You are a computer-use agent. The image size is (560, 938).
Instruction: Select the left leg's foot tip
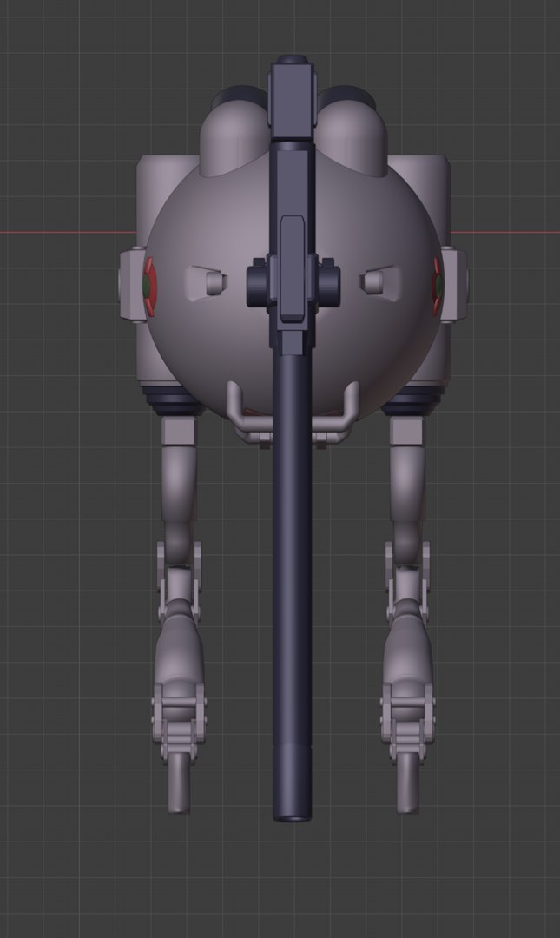(179, 783)
